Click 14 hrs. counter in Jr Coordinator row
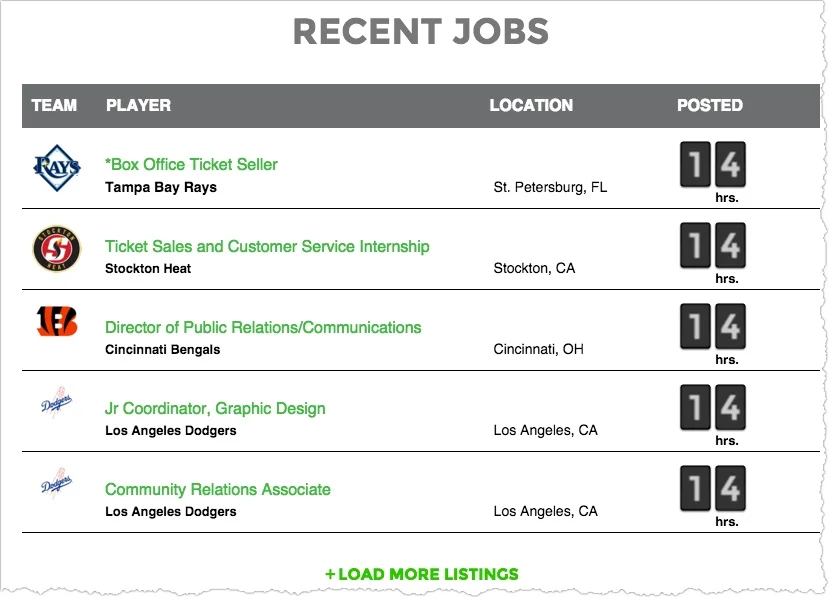Screen dimensions: 829x597 pyautogui.click(x=713, y=415)
